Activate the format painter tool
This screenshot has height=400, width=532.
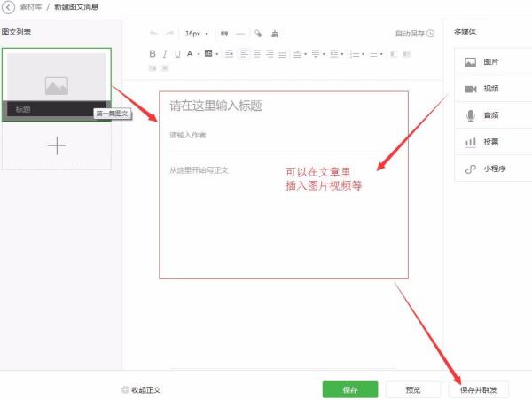259,33
